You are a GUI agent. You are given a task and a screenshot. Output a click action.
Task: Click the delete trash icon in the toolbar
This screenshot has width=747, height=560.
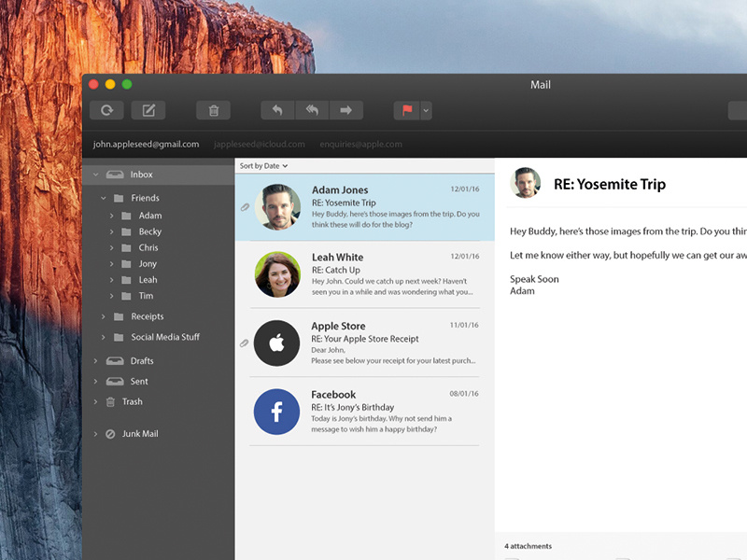(x=213, y=110)
